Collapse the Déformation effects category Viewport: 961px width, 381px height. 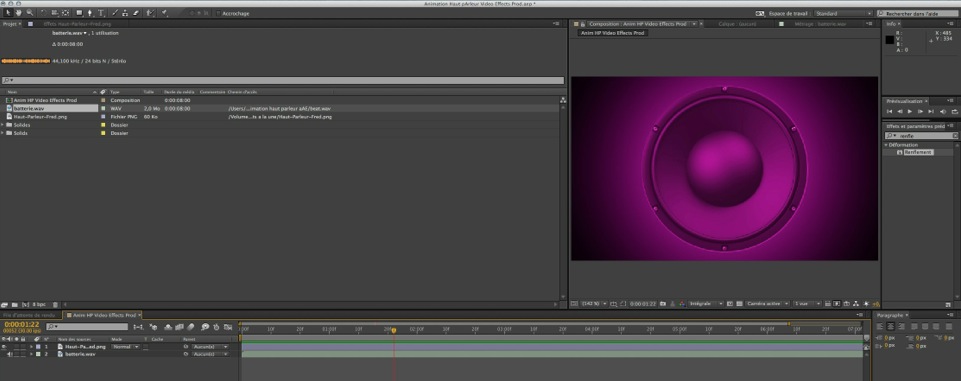[886, 145]
